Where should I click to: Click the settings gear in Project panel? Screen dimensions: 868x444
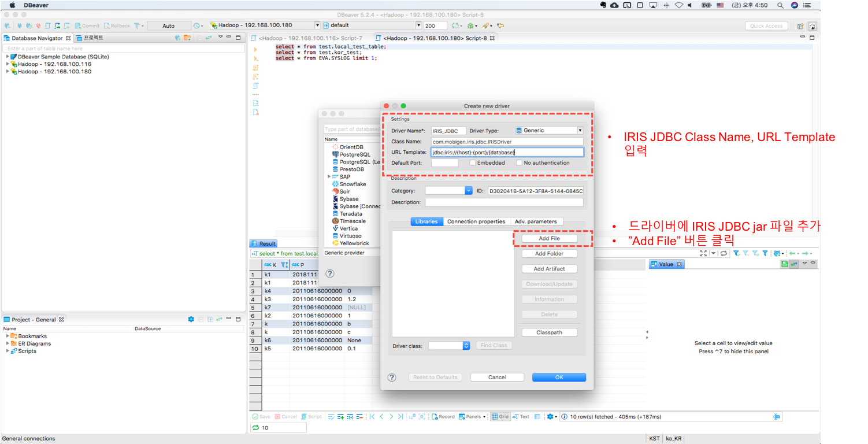click(x=191, y=319)
